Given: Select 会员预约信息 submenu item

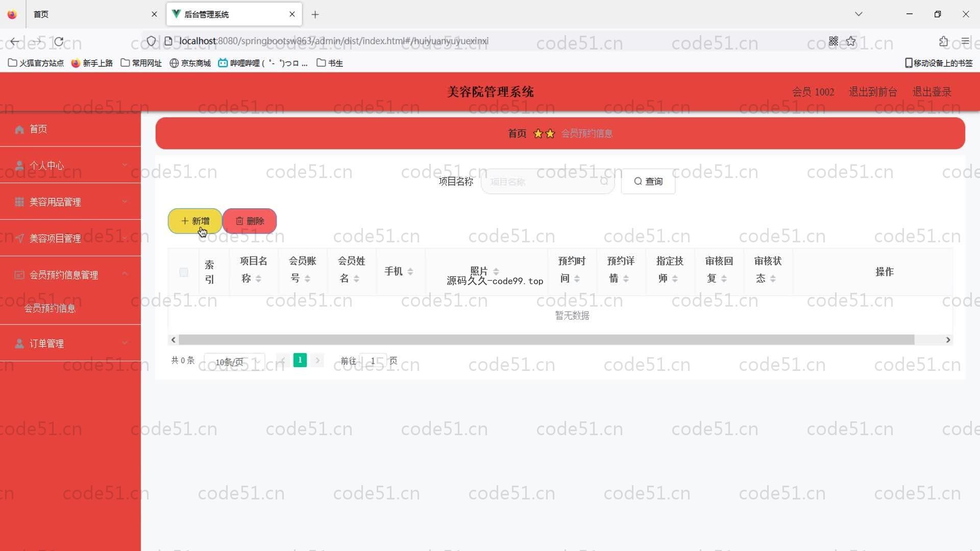Looking at the screenshot, I should [x=50, y=308].
